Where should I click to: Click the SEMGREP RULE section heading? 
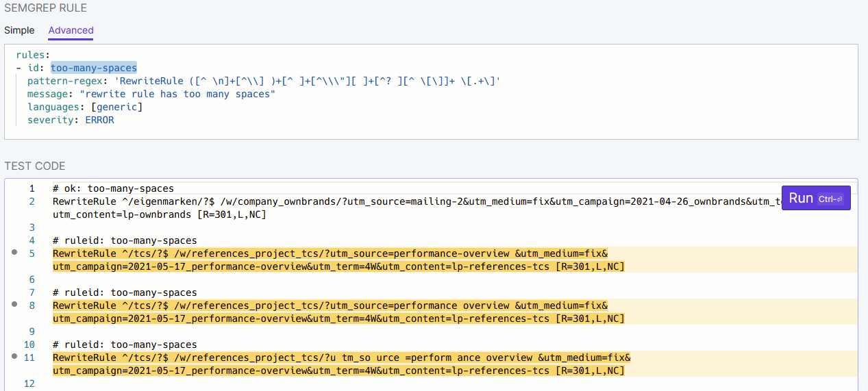[x=45, y=8]
